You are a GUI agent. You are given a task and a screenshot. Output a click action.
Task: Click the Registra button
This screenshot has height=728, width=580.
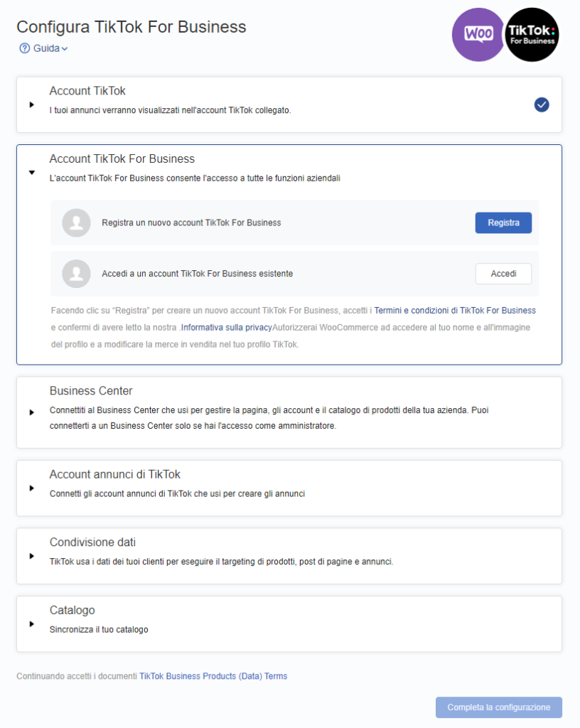(503, 223)
